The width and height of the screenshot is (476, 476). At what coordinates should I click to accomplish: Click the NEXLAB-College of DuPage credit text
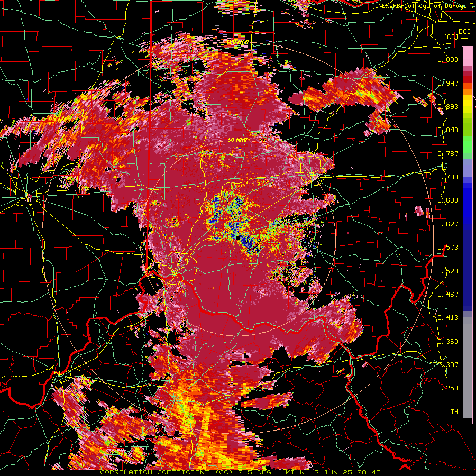pos(427,6)
